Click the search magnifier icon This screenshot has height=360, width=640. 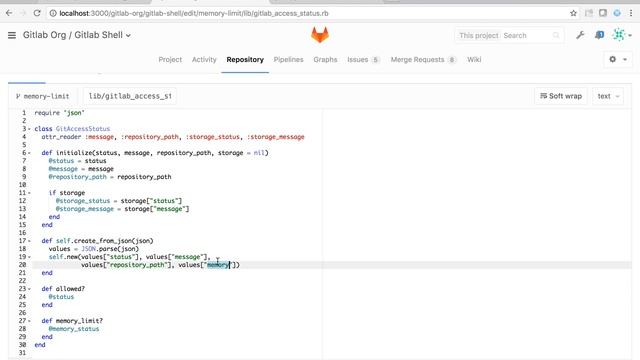[x=556, y=36]
